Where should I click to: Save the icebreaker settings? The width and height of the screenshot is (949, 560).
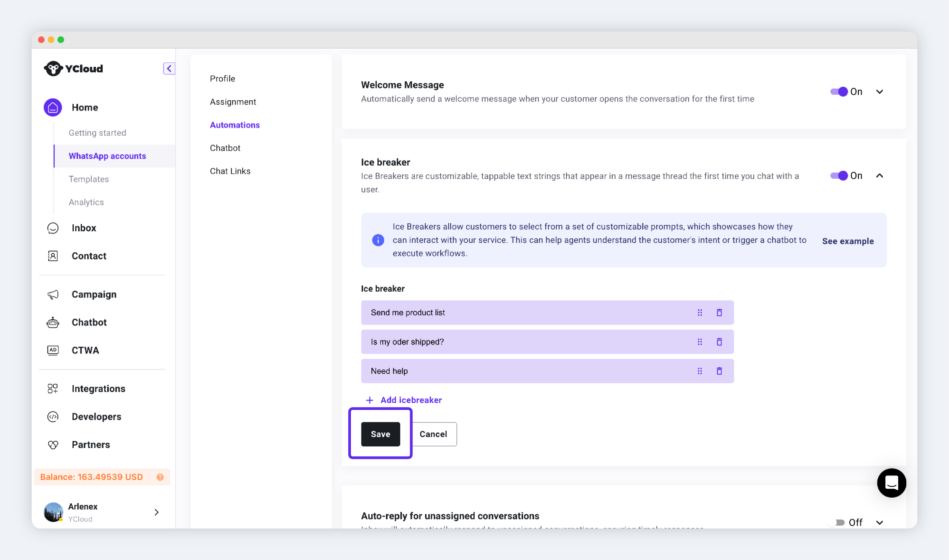380,434
